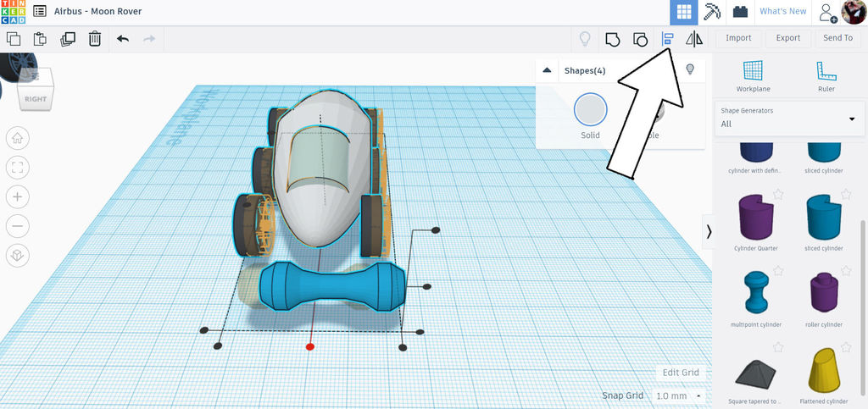Reset camera with Home view button

pyautogui.click(x=17, y=138)
